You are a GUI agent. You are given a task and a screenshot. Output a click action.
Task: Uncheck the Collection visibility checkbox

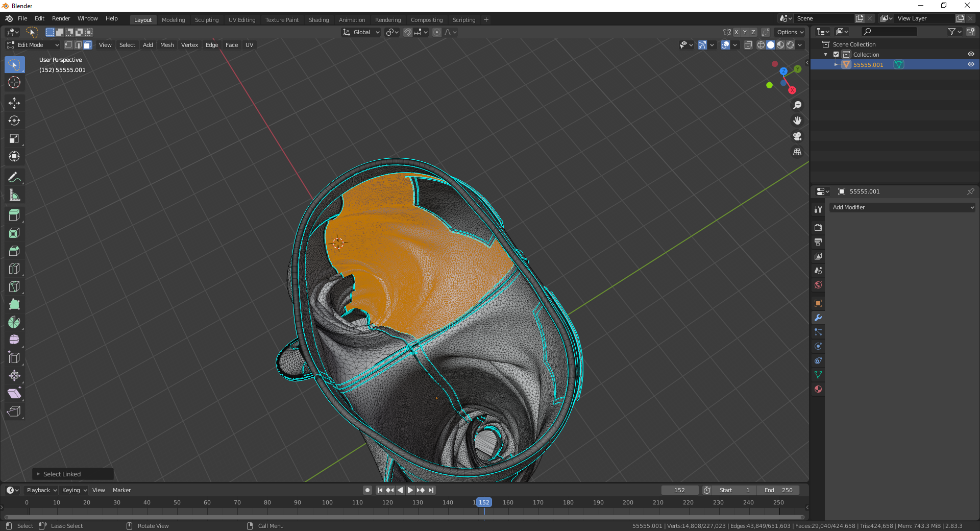point(836,55)
